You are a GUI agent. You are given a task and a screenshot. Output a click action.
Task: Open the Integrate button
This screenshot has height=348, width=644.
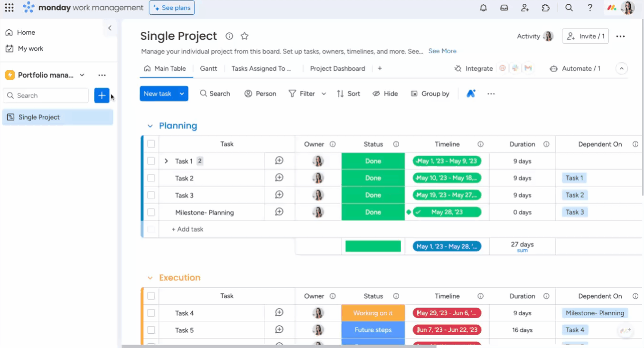pos(474,68)
